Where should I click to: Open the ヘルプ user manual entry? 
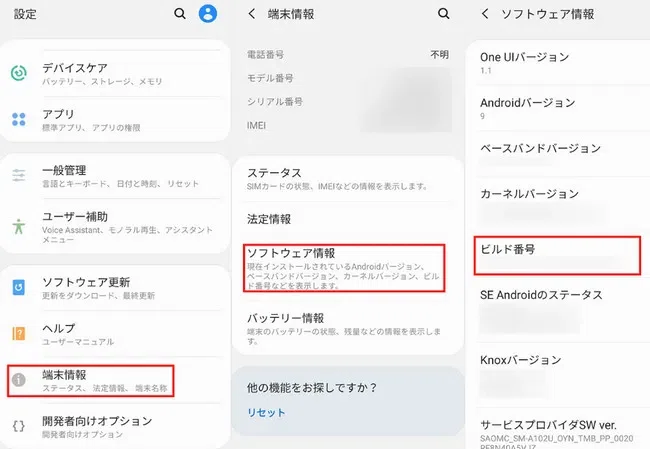115,334
